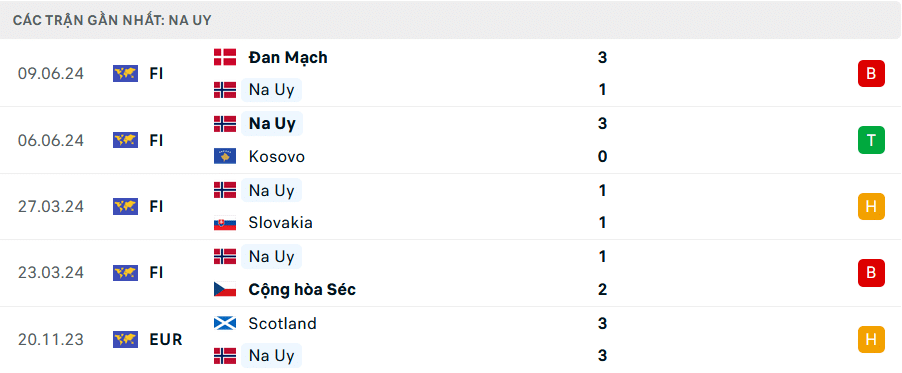Click the red B badge for Czech match
Screen dimensions: 902x373
click(x=872, y=273)
